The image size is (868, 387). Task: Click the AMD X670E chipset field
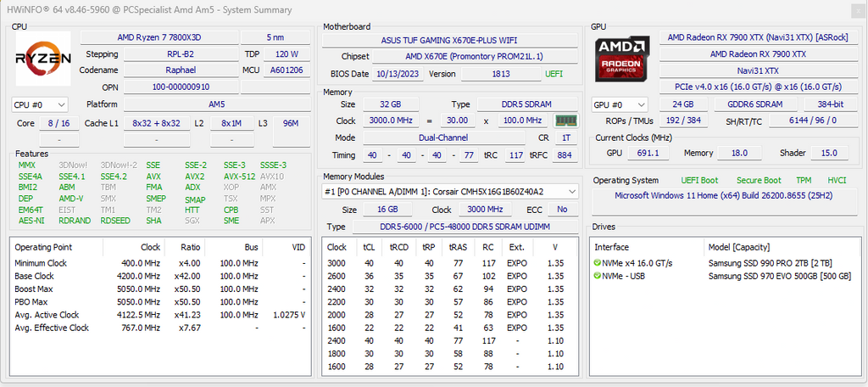pyautogui.click(x=475, y=57)
